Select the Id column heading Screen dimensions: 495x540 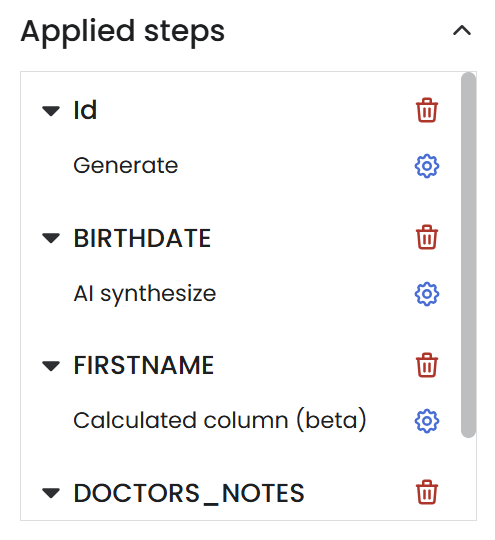(85, 110)
